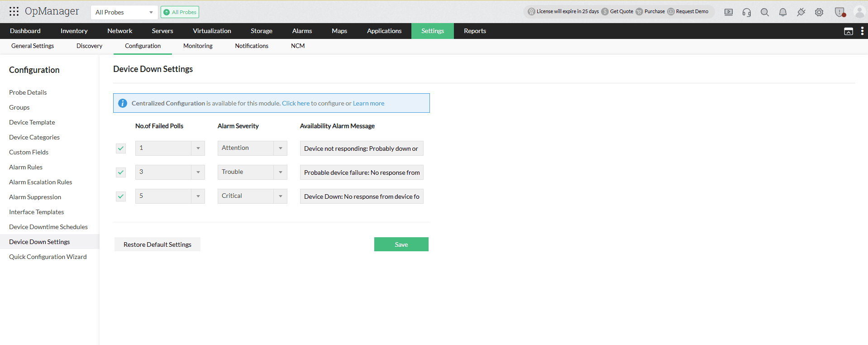This screenshot has height=345, width=868.
Task: Go to the Dashboard menu
Action: pos(25,31)
